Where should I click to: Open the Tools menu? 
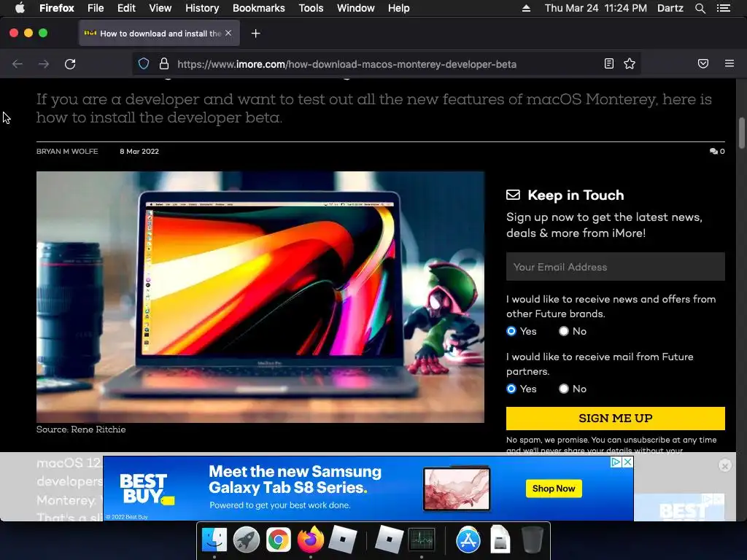[x=311, y=8]
